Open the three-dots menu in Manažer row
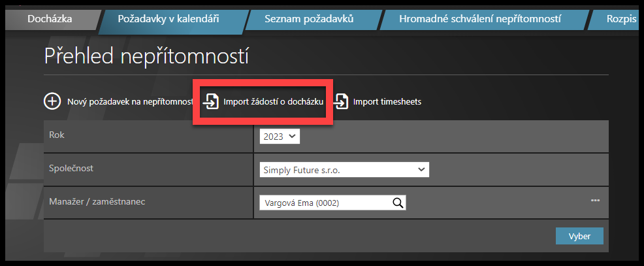 point(595,200)
